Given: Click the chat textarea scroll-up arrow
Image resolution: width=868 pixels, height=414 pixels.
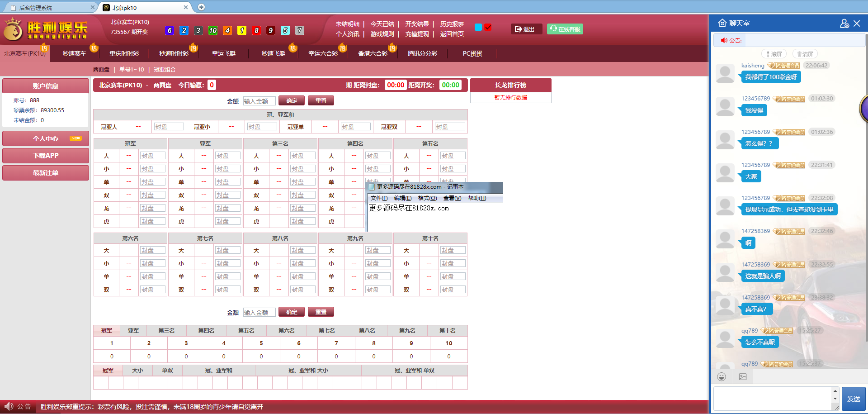Looking at the screenshot, I should coord(835,391).
